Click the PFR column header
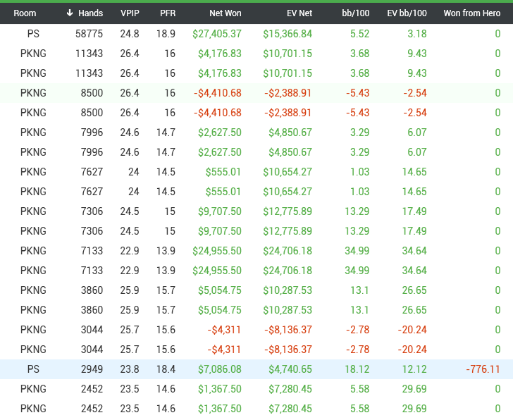Screen dimensions: 513x420 click(167, 13)
